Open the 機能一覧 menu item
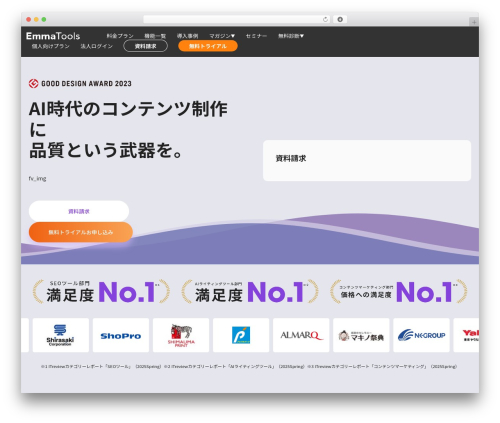 [x=155, y=36]
